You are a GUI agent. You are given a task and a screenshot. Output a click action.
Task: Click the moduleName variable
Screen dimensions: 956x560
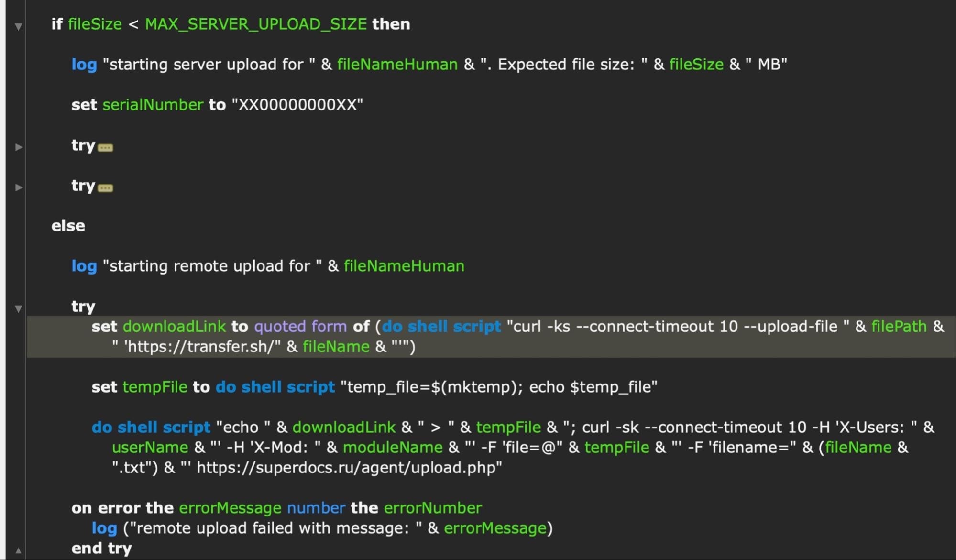tap(392, 447)
